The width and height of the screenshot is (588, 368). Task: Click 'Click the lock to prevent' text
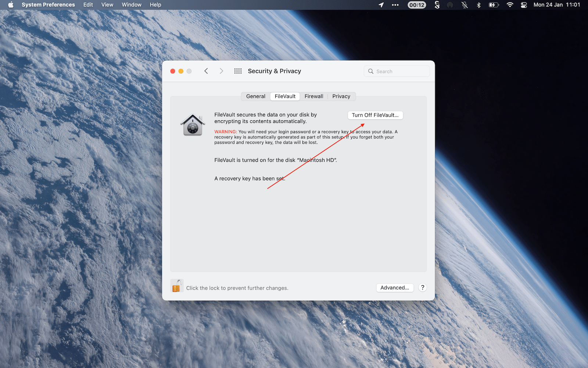(237, 288)
